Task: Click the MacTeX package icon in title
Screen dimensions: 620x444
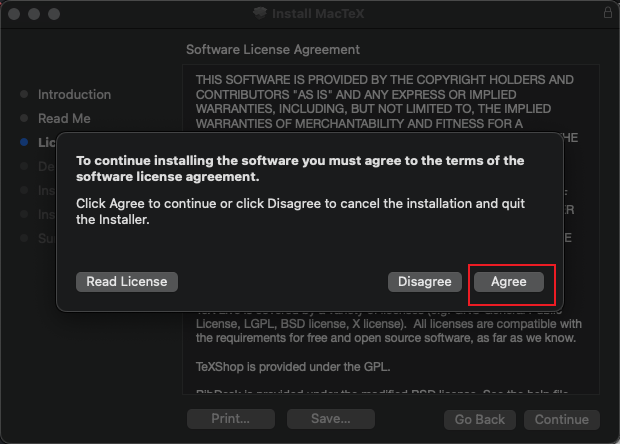Action: coord(260,13)
